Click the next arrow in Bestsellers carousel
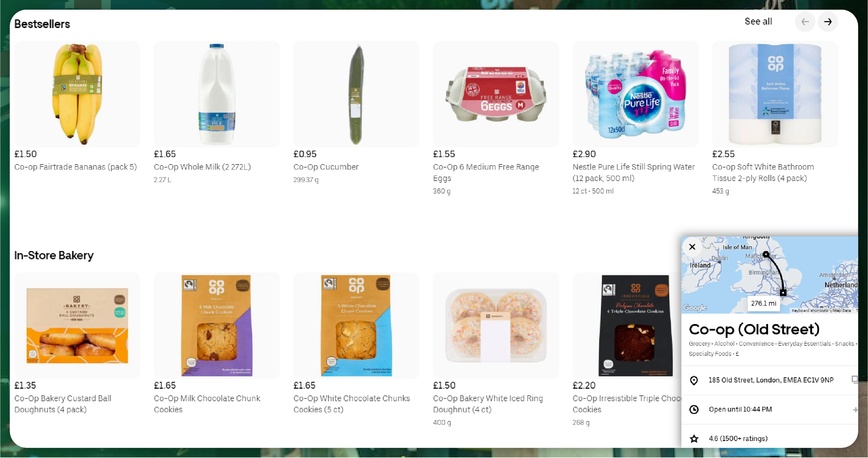 pyautogui.click(x=827, y=22)
